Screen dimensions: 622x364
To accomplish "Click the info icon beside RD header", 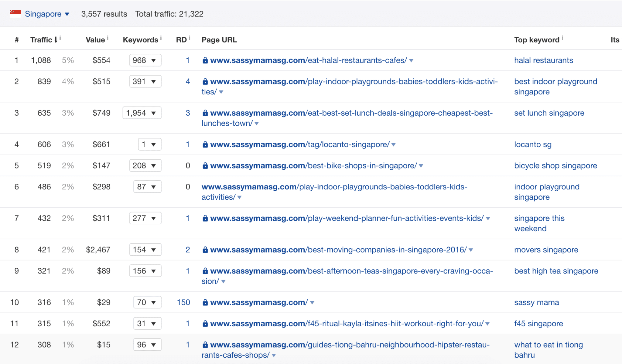I will [190, 38].
